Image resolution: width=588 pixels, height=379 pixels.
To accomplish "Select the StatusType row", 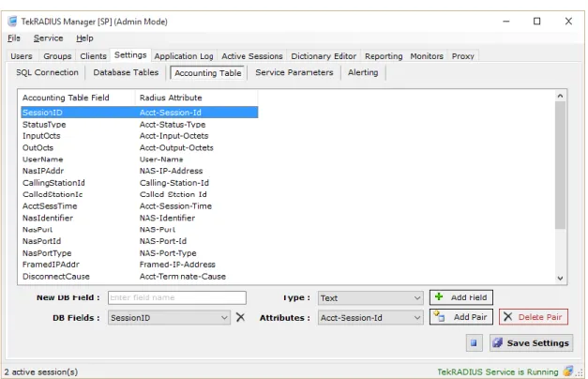I will (x=139, y=124).
